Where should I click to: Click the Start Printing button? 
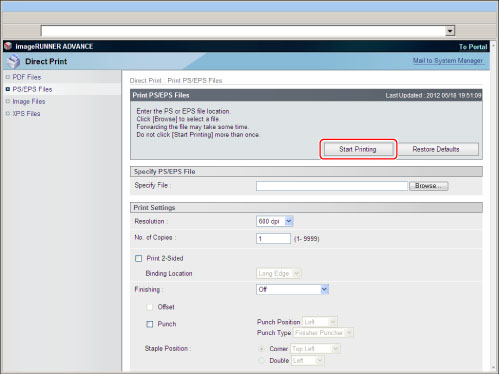(358, 149)
